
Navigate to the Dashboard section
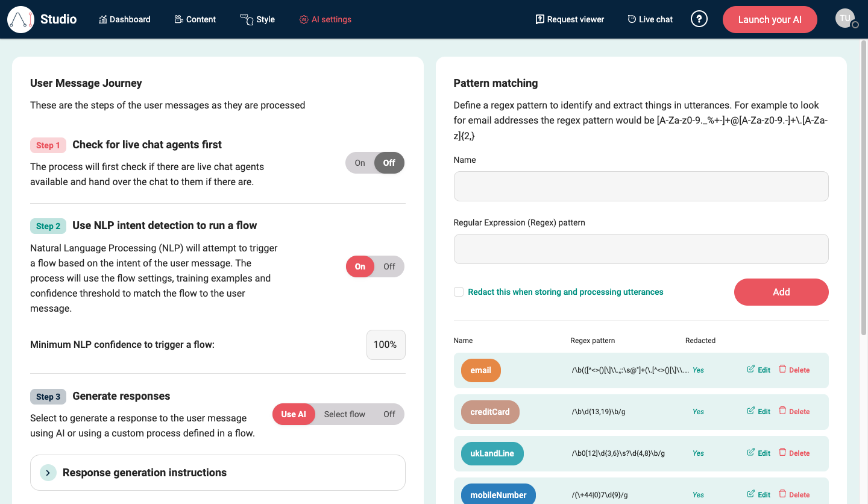pyautogui.click(x=124, y=19)
